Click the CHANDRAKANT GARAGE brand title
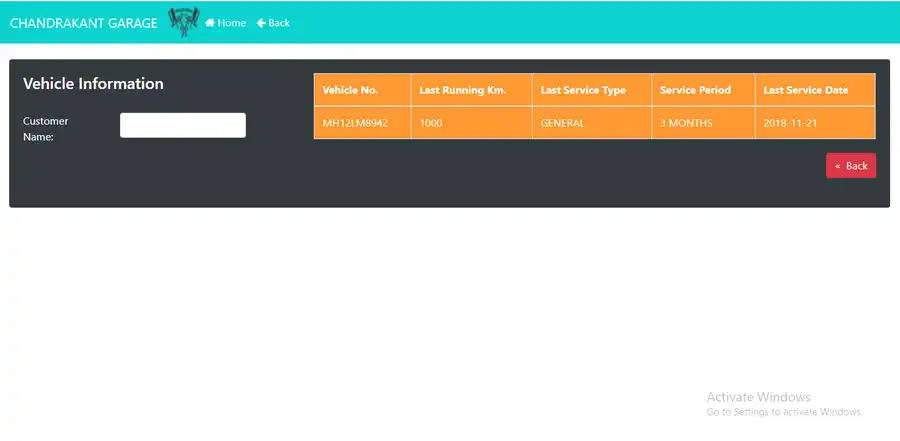 (83, 23)
